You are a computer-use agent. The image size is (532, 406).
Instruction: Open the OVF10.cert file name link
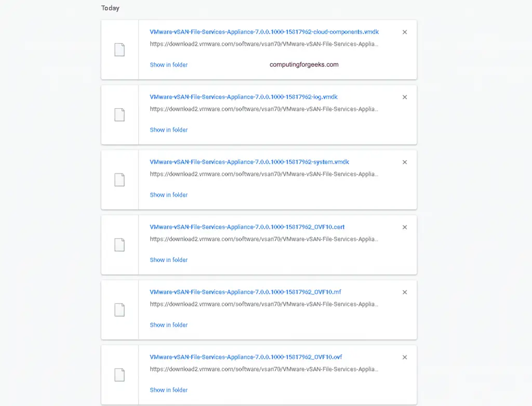point(247,227)
